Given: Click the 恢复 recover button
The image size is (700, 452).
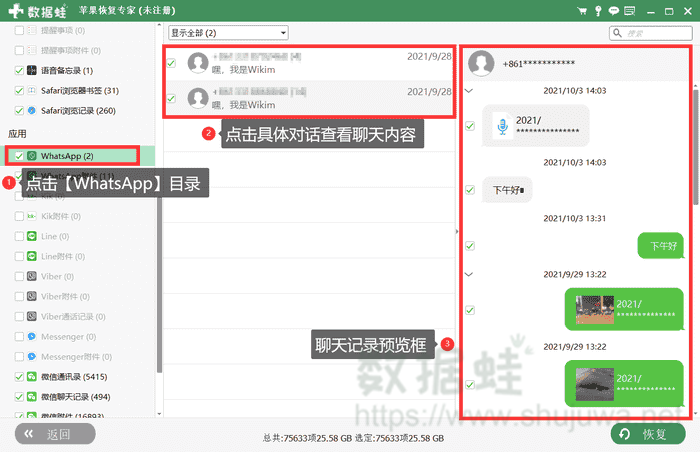Looking at the screenshot, I should [x=648, y=434].
